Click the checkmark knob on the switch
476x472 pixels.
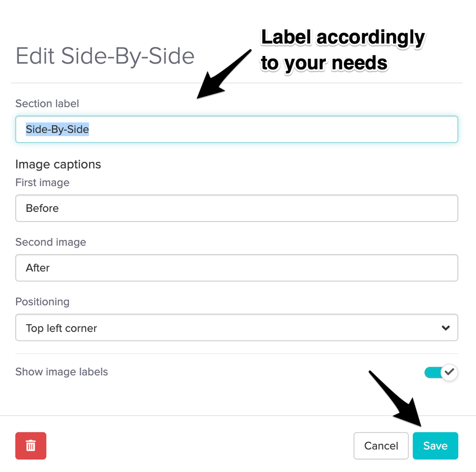coord(449,372)
